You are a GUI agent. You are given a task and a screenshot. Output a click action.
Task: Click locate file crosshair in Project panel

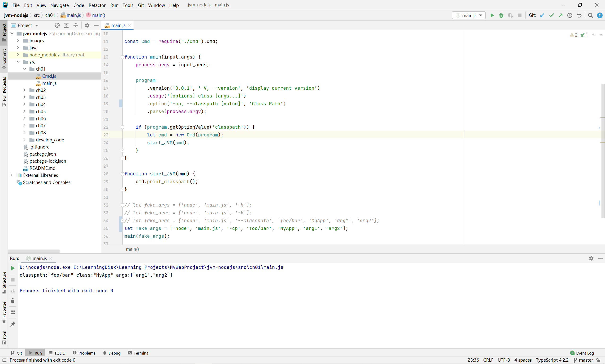click(57, 25)
